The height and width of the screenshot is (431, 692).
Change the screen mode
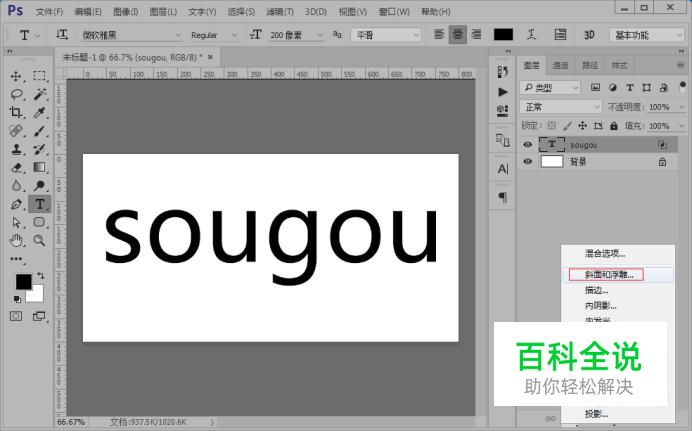(39, 316)
